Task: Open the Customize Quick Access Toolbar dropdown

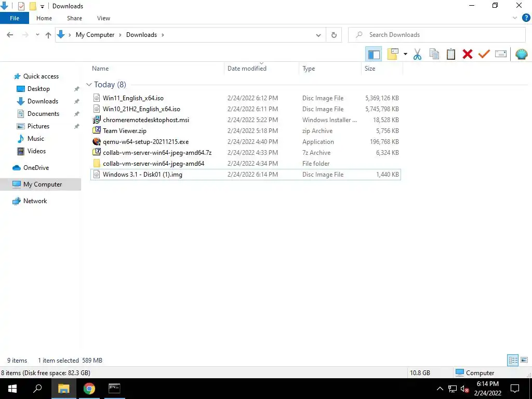Action: point(43,6)
